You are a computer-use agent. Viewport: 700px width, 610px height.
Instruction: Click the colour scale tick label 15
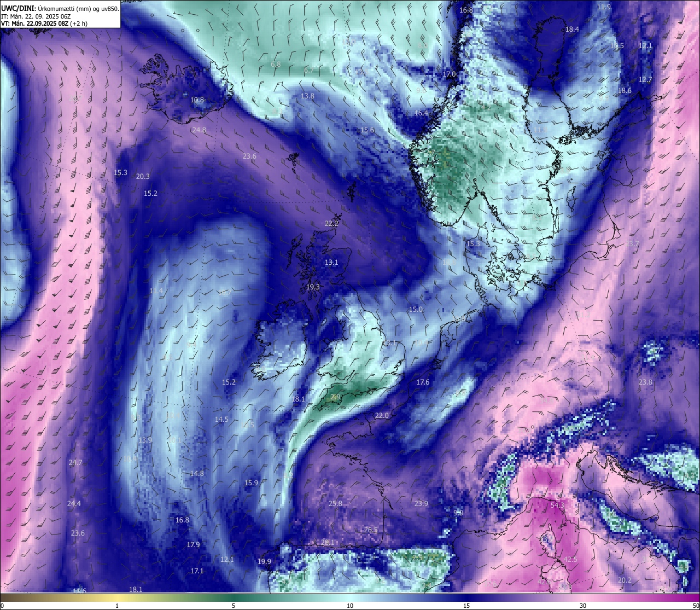coord(466,606)
